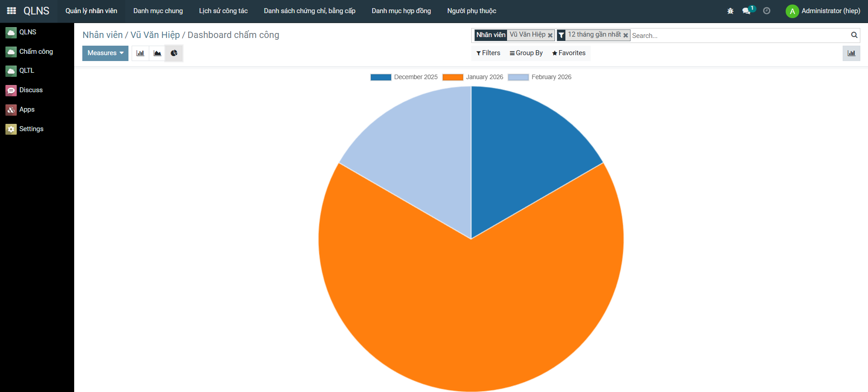Open Quản lý nhân viên menu

(91, 11)
